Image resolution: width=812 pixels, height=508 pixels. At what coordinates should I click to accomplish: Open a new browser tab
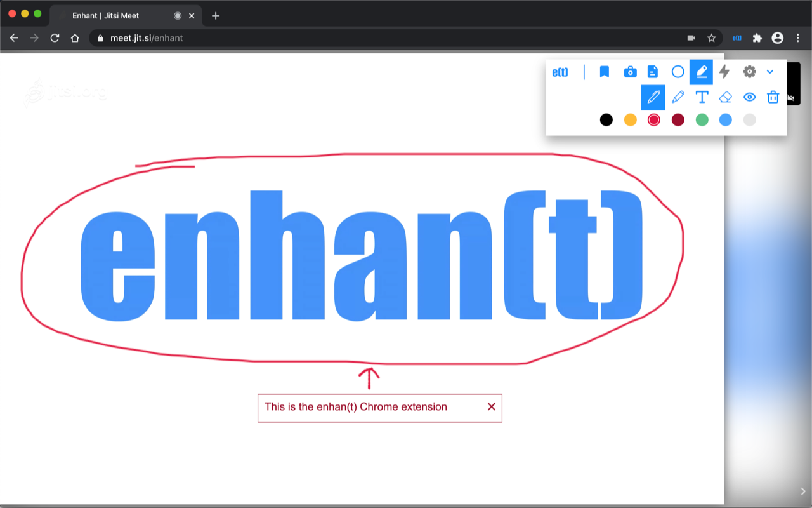tap(216, 16)
